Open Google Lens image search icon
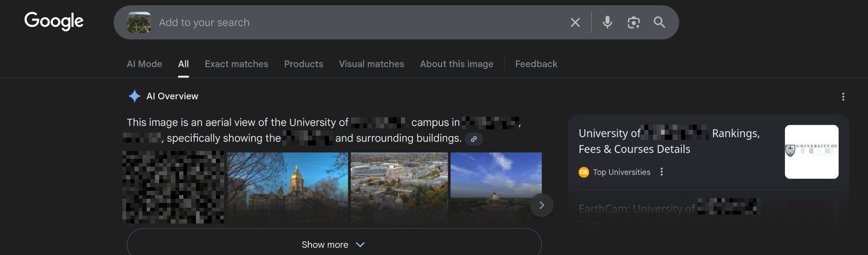The width and height of the screenshot is (868, 255). (x=634, y=22)
